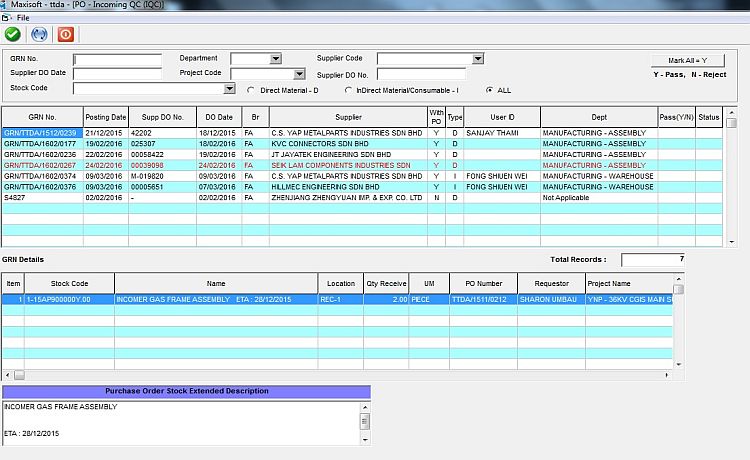
Task: Click the green checkmark confirm icon
Action: click(x=13, y=33)
